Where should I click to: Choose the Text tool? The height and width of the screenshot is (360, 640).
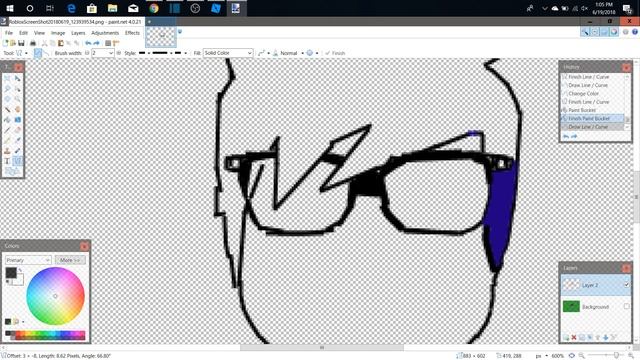point(7,161)
